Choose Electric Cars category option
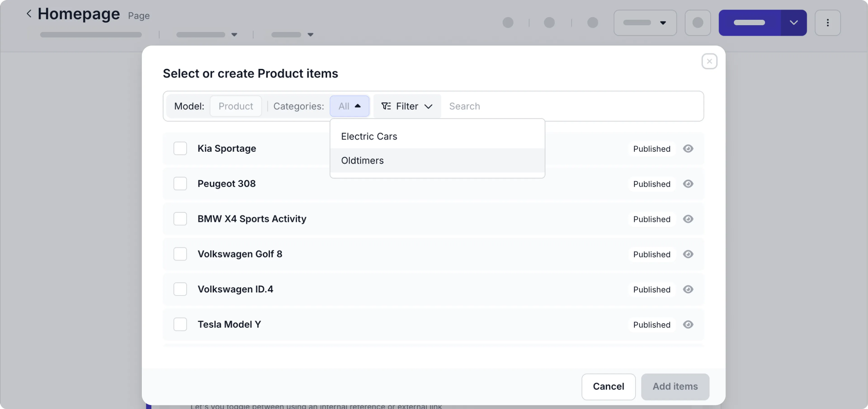Viewport: 868px width, 409px height. click(369, 136)
